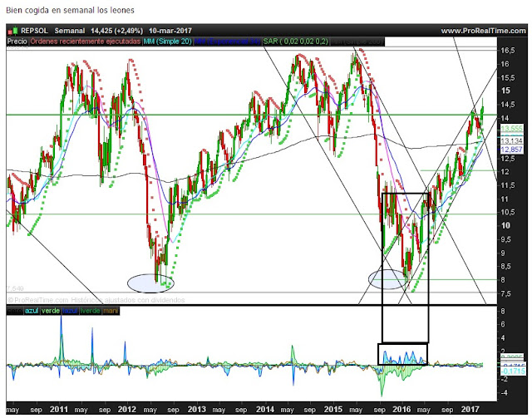Select the REPSOL ticker name
This screenshot has height=418, width=532.
pyautogui.click(x=34, y=31)
